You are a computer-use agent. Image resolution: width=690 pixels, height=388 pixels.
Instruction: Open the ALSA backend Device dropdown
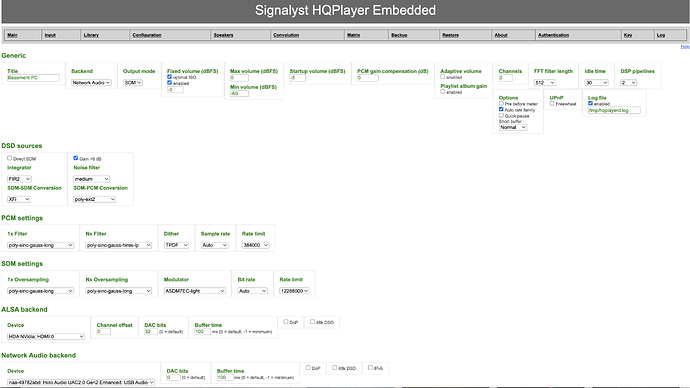pyautogui.click(x=46, y=337)
